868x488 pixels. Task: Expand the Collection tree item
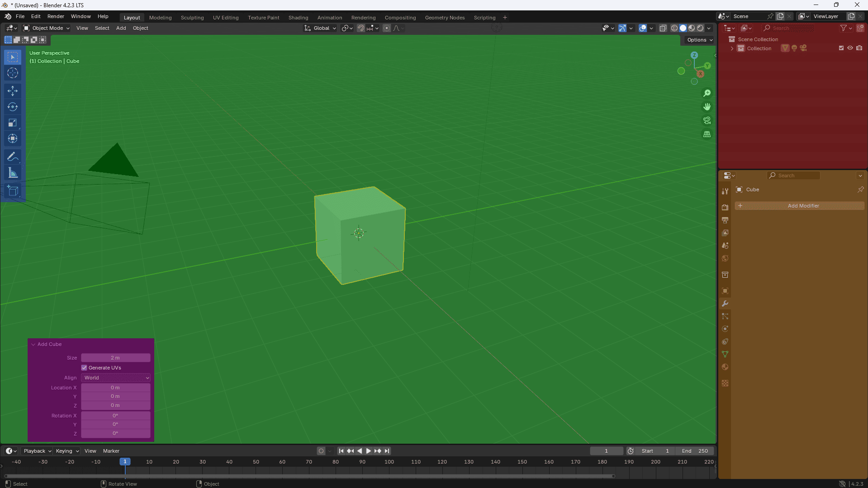click(732, 48)
